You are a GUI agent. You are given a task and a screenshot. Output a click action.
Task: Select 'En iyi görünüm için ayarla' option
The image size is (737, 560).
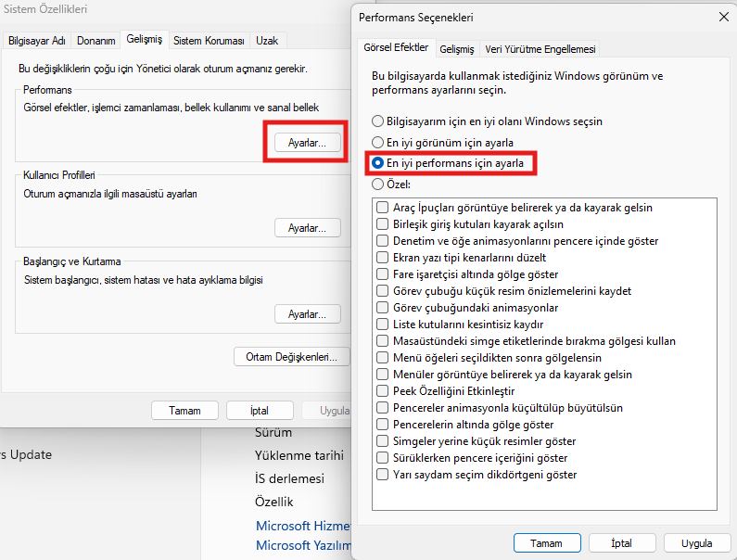click(x=377, y=142)
